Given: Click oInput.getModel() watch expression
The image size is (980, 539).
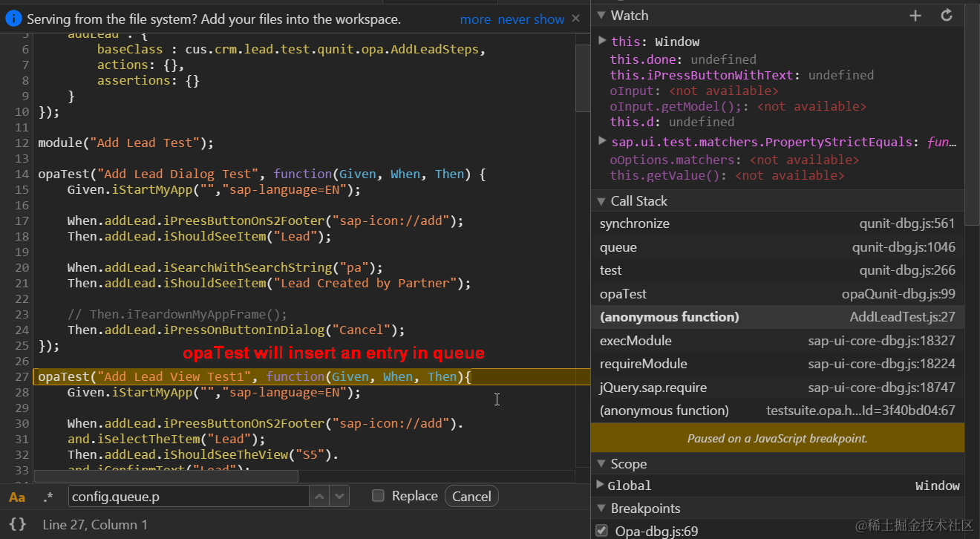Looking at the screenshot, I should 738,106.
